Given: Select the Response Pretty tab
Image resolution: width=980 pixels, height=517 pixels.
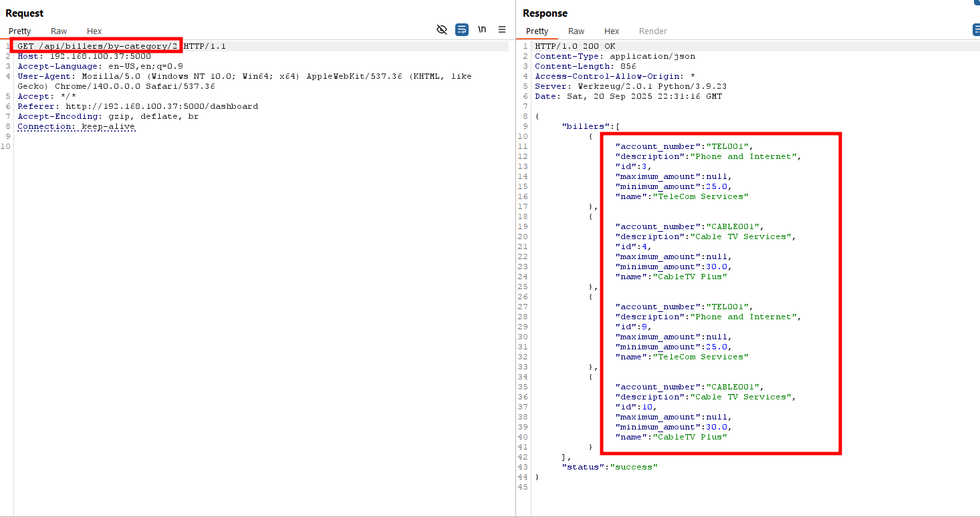Looking at the screenshot, I should 537,31.
